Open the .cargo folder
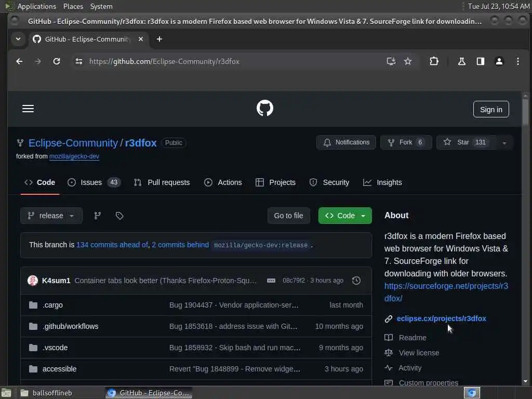532x399 pixels. click(52, 305)
